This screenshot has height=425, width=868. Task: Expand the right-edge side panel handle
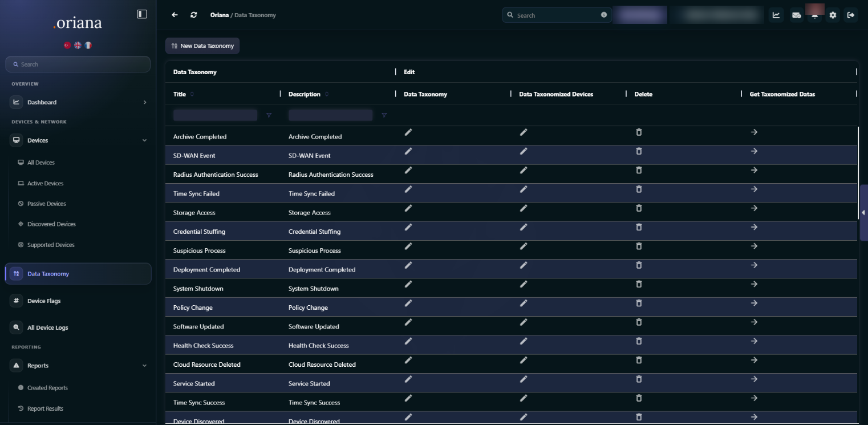(863, 212)
